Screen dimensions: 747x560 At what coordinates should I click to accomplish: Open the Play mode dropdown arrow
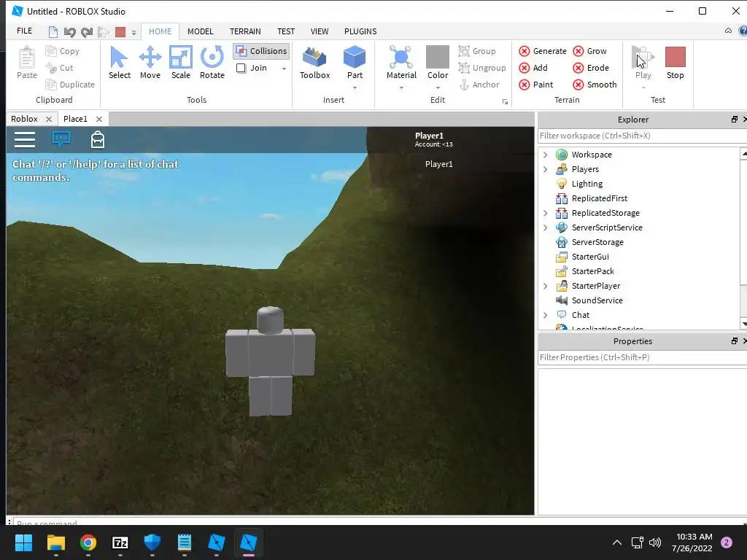(x=643, y=88)
